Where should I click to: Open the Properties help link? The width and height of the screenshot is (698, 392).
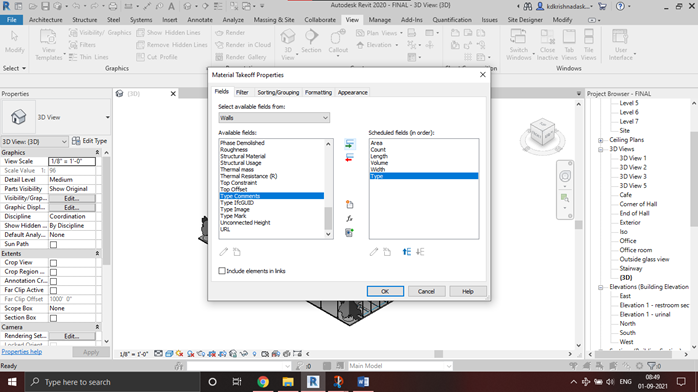(x=22, y=352)
